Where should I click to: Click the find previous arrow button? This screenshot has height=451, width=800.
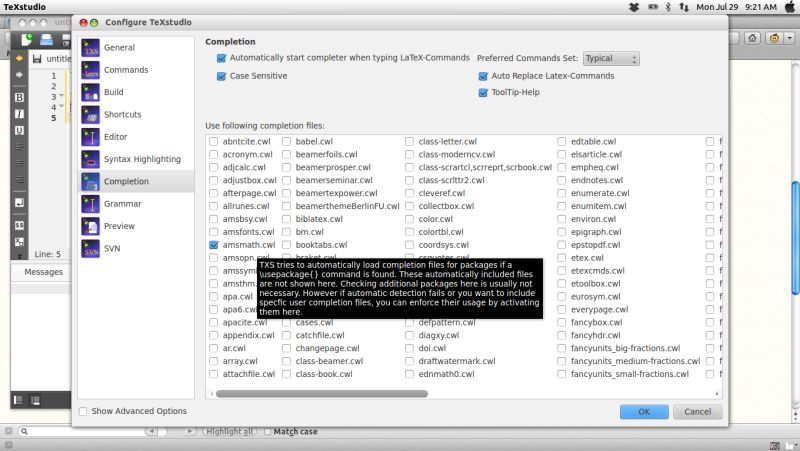coord(152,432)
